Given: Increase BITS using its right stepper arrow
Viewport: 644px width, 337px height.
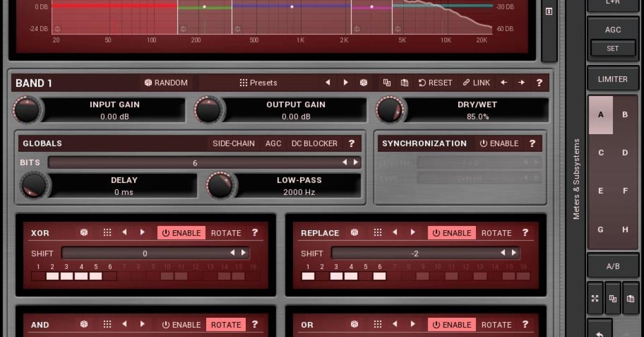Looking at the screenshot, I should coord(356,162).
